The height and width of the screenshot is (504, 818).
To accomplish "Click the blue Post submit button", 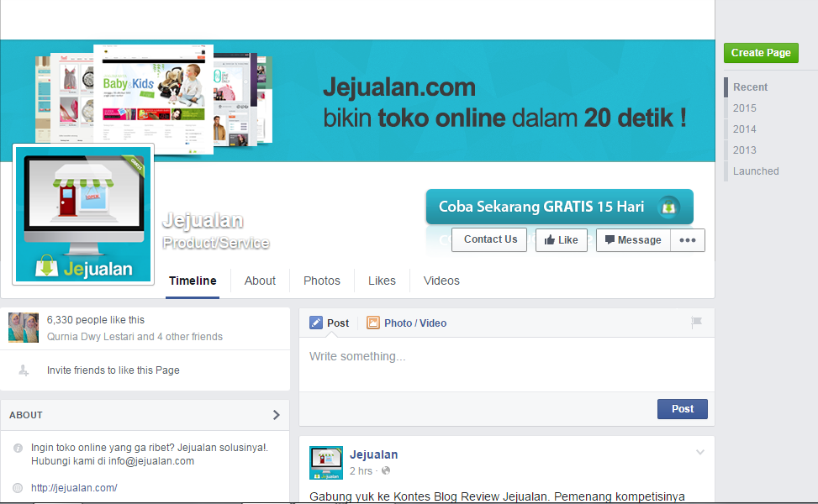I will (x=683, y=409).
